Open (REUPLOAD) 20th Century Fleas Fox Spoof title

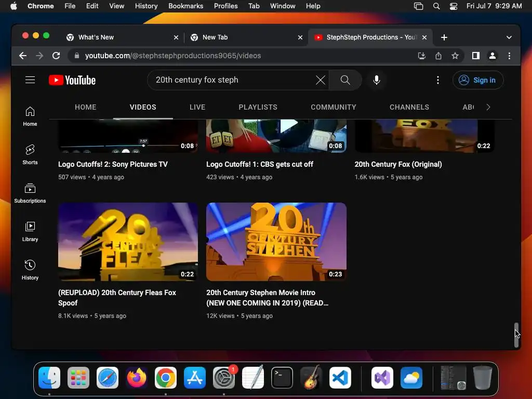tap(117, 298)
